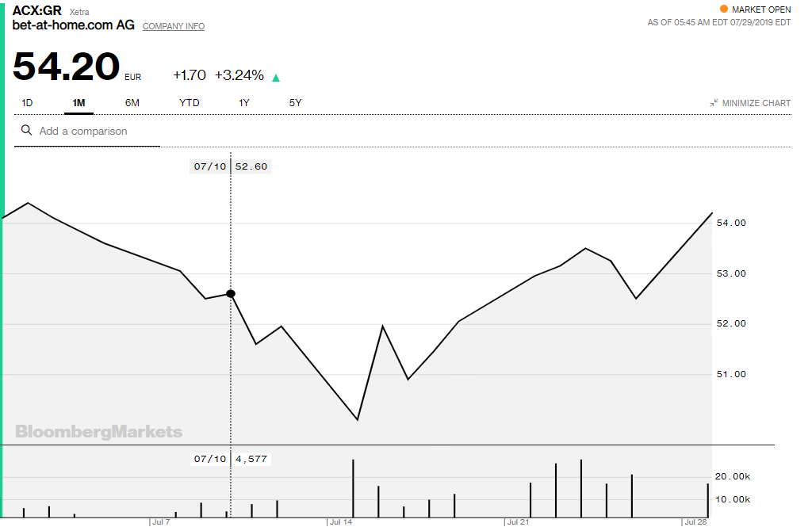Click the minimize chart arrows icon
The image size is (812, 527).
(714, 103)
